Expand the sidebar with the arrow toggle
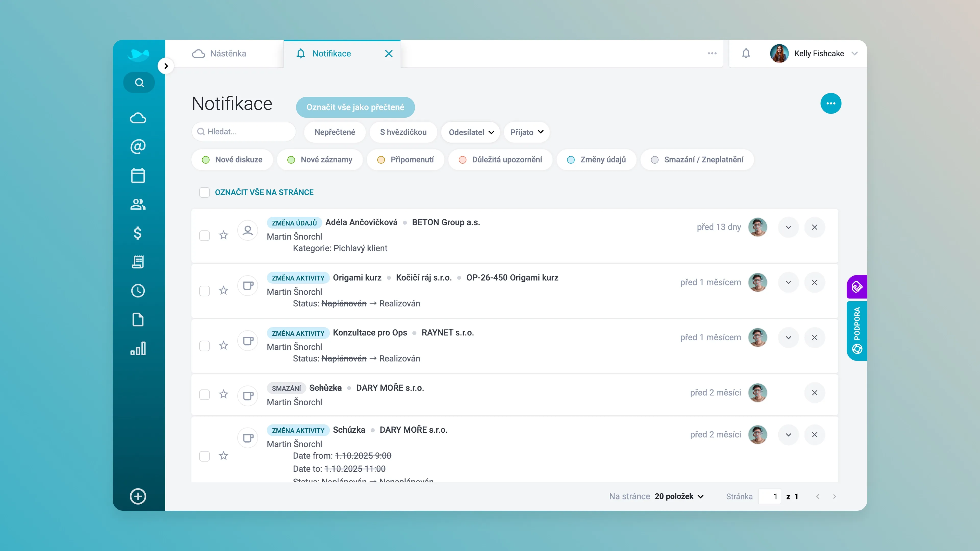This screenshot has width=980, height=551. click(x=166, y=66)
